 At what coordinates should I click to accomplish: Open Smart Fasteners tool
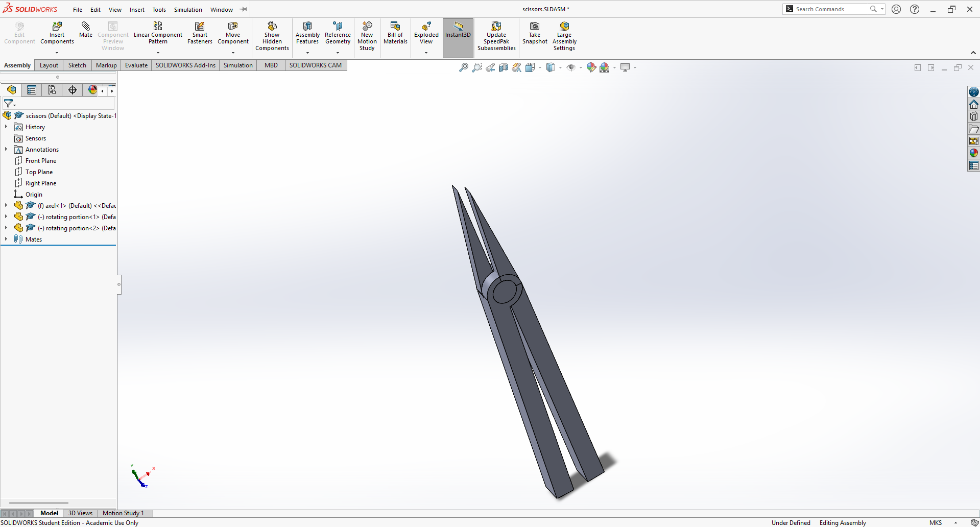click(200, 33)
